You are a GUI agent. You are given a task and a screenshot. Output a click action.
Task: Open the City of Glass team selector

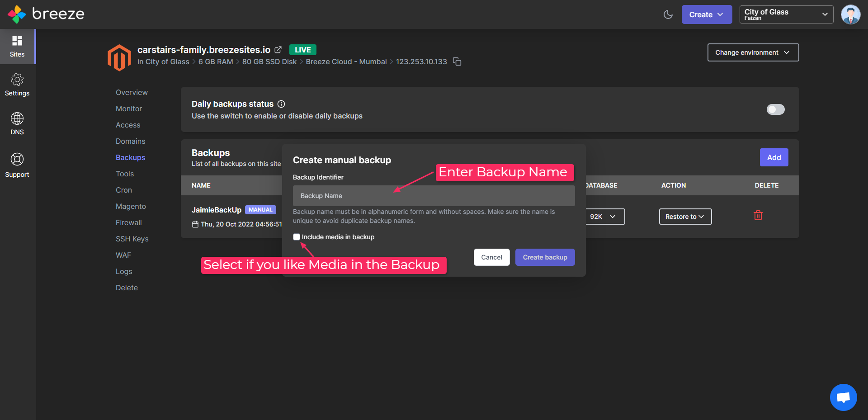[x=786, y=14]
